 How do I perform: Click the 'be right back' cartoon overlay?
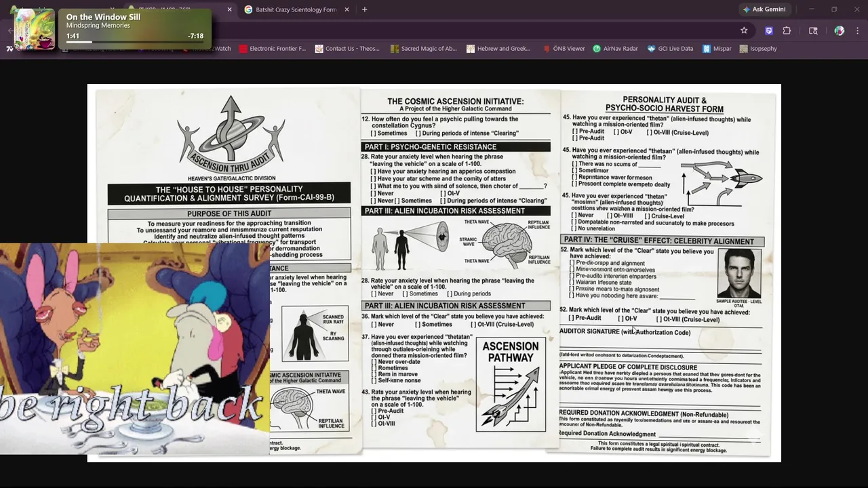tap(135, 349)
